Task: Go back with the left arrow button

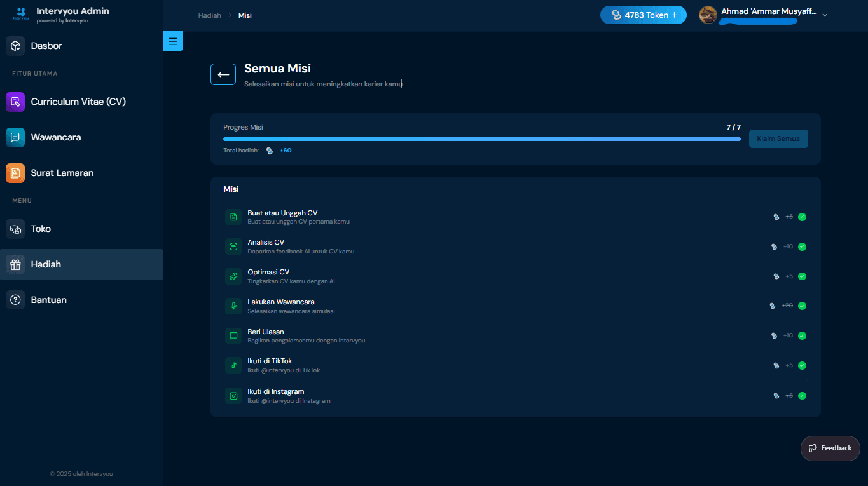Action: (x=223, y=74)
